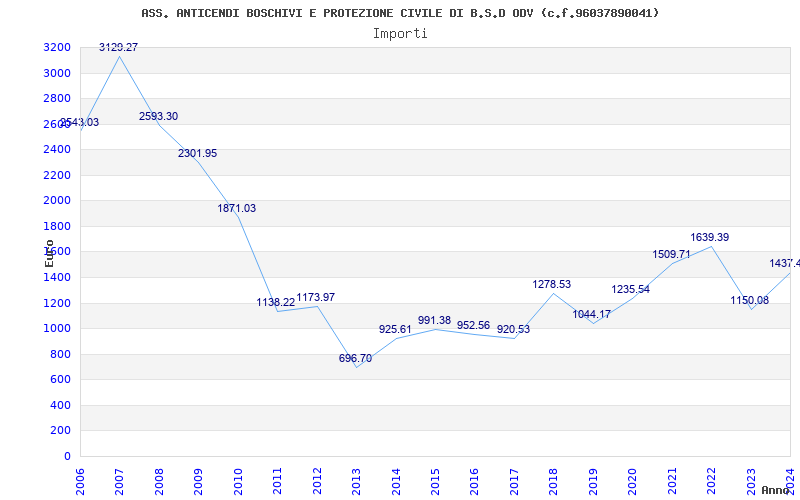Select the 991.38 data label
The height and width of the screenshot is (500, 800).
click(x=435, y=320)
